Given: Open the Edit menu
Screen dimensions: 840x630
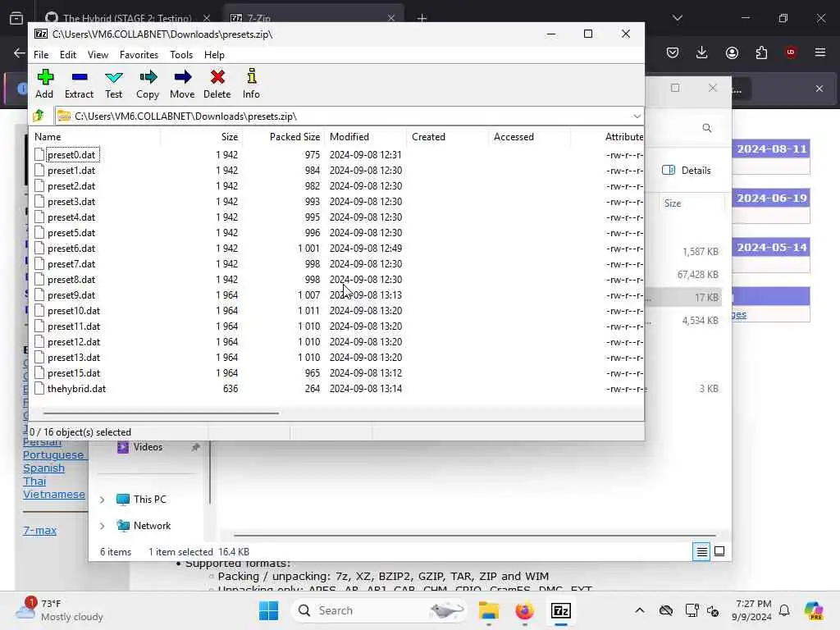Looking at the screenshot, I should (x=68, y=55).
